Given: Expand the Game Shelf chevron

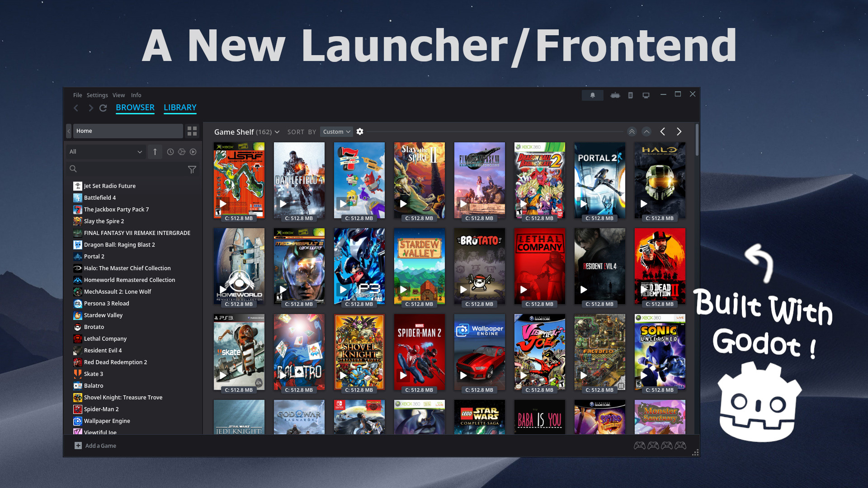Looking at the screenshot, I should [x=277, y=132].
